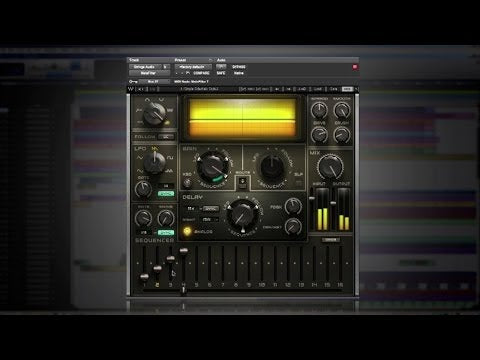Toggle the Delay Sync button
The image size is (480, 360).
pos(211,209)
